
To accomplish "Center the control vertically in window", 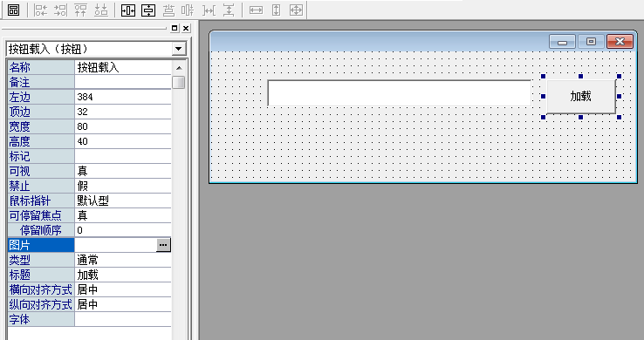I will point(148,10).
